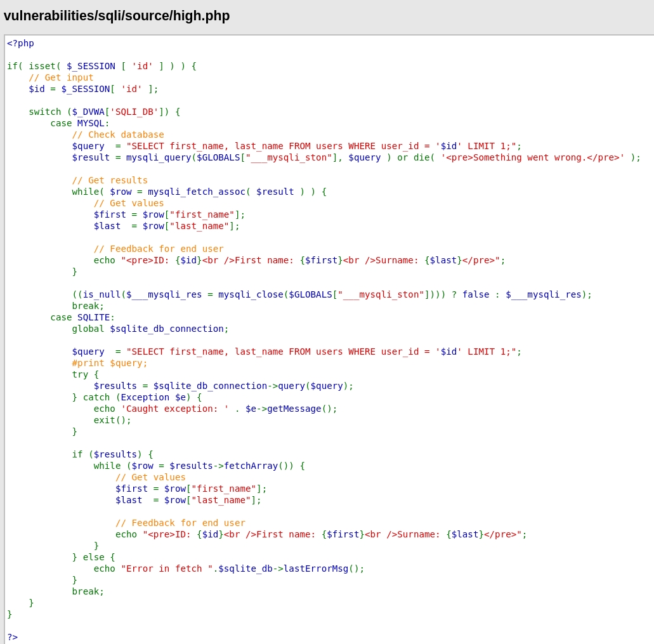Screen dimensions: 654x644
Task: Click the opening <?php tag
Action: 20,43
